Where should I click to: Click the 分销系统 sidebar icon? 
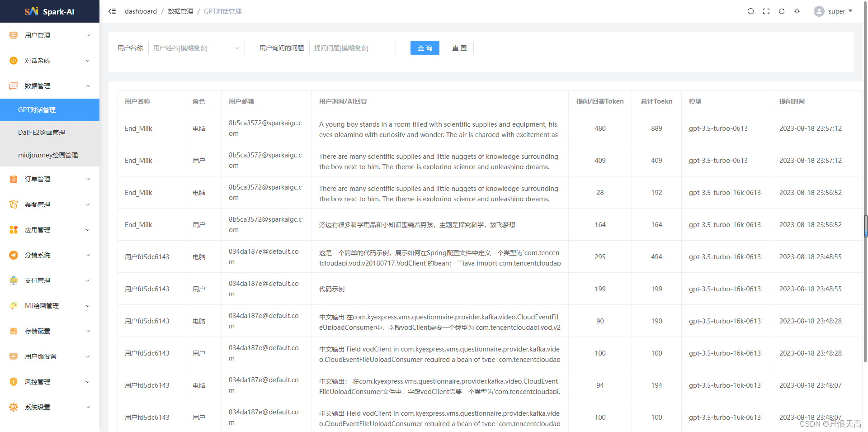click(x=14, y=255)
